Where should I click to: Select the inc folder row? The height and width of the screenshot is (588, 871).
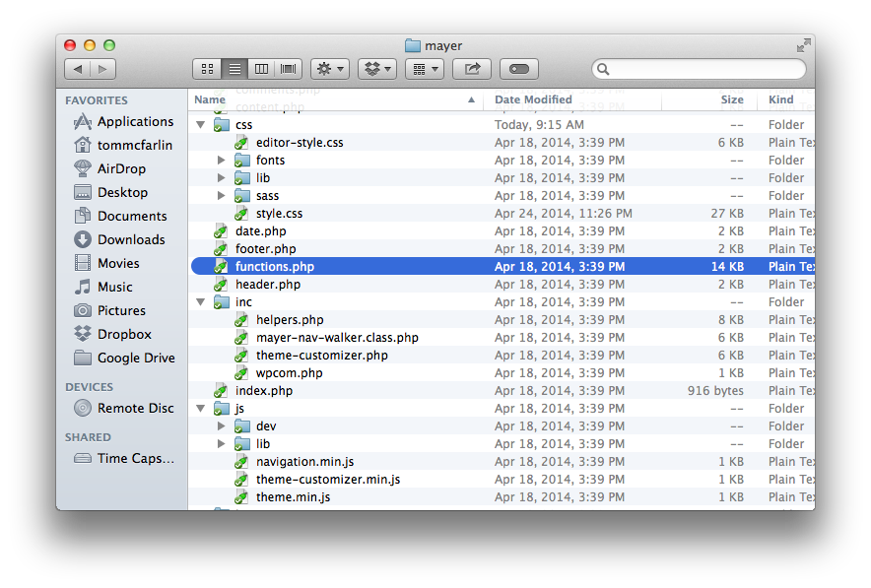pyautogui.click(x=502, y=302)
